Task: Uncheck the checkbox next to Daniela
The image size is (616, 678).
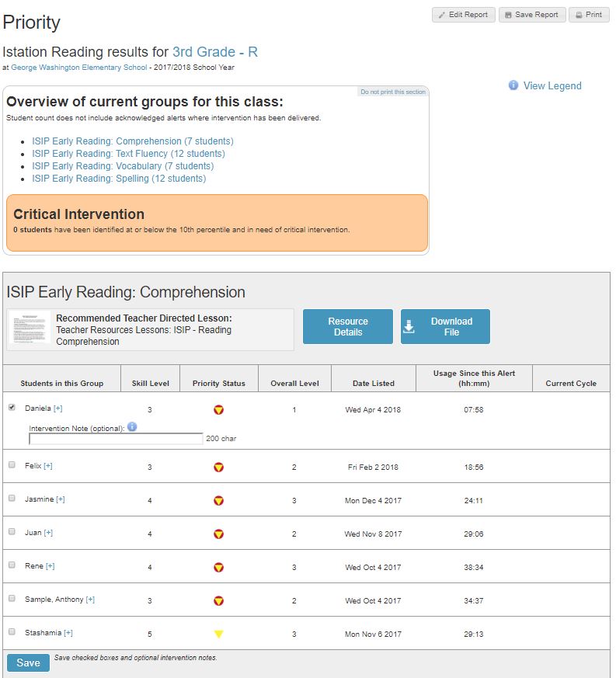Action: click(x=12, y=407)
